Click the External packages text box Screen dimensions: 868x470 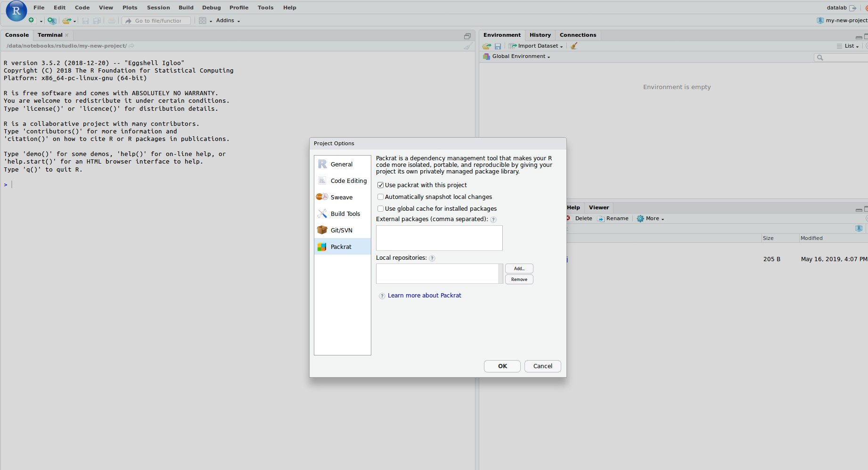(x=439, y=238)
